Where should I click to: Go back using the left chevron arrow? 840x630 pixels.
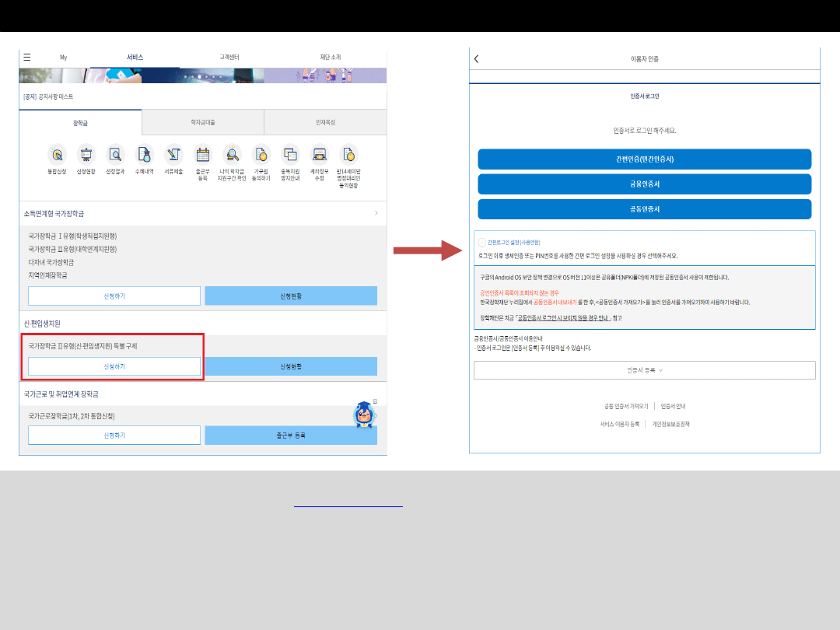pos(477,59)
